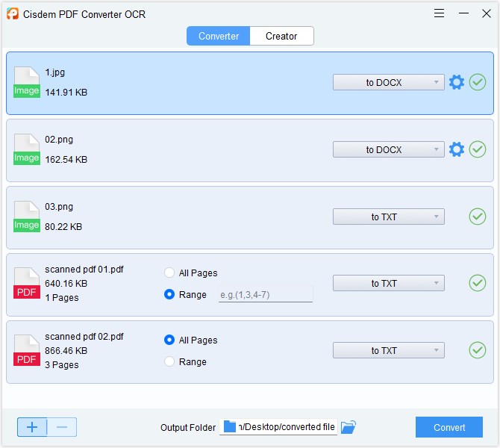Click the Output Folder label
Viewport: 500px width, 448px height.
coord(188,427)
